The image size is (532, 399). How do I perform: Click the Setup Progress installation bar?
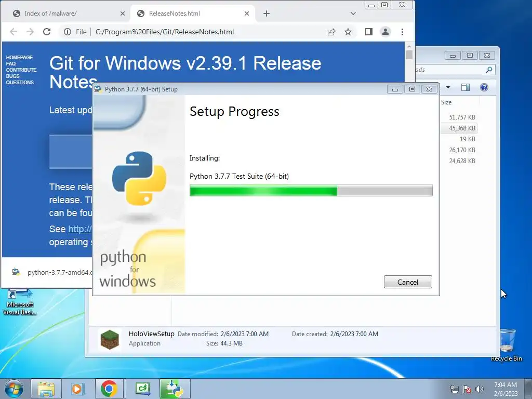(x=311, y=190)
